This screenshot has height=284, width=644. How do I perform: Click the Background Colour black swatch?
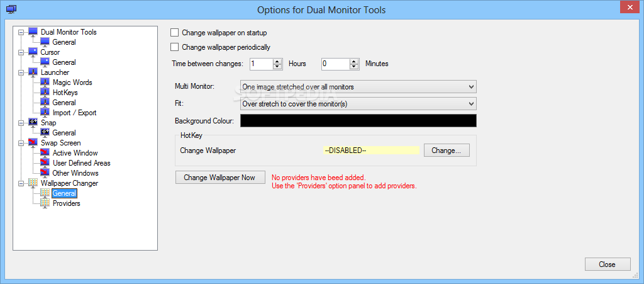(x=358, y=120)
